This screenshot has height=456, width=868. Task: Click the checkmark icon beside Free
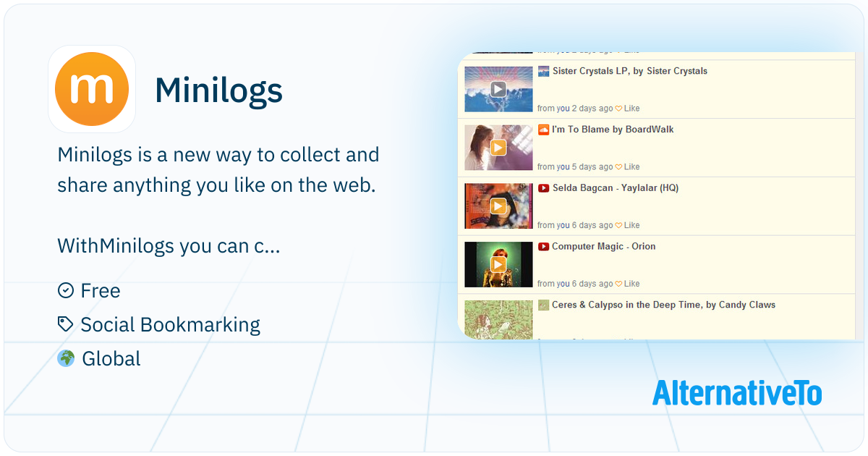click(66, 290)
